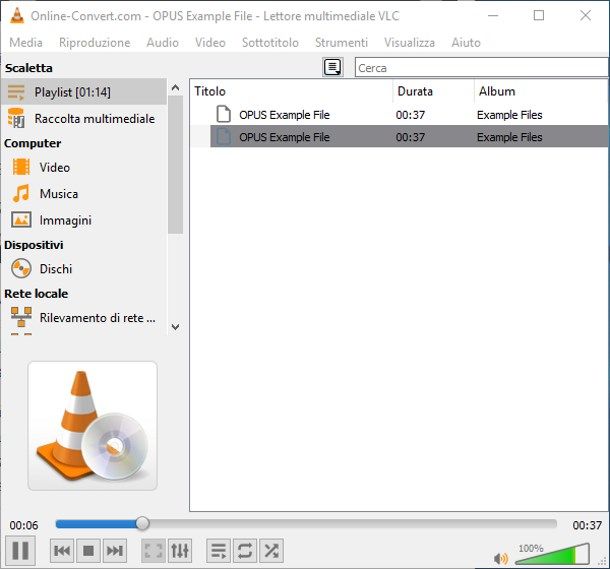Stop playback with the stop button
The height and width of the screenshot is (569, 610).
[88, 550]
